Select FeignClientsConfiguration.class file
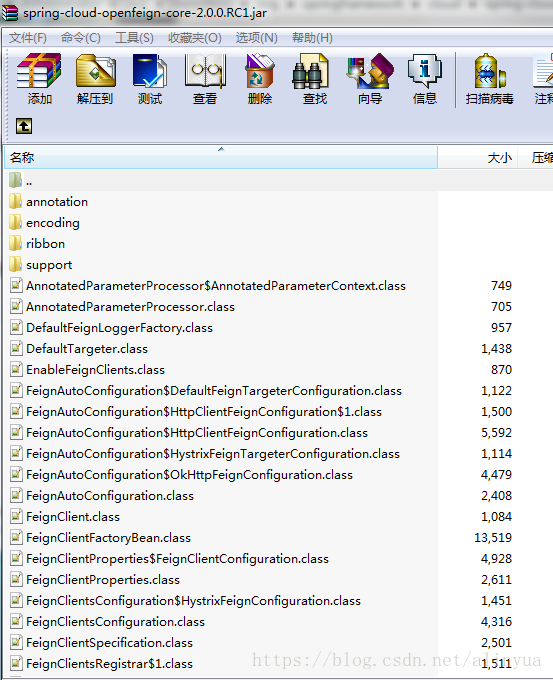The image size is (553, 680). [115, 622]
